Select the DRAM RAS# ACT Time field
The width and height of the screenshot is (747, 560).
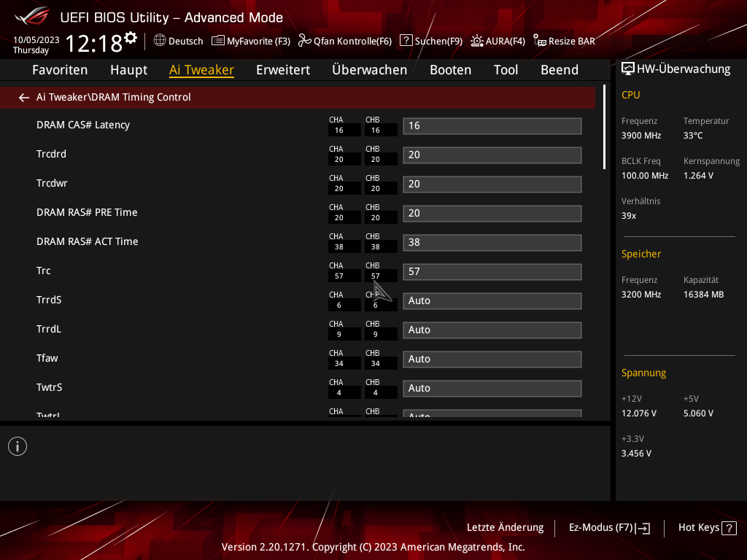click(492, 242)
